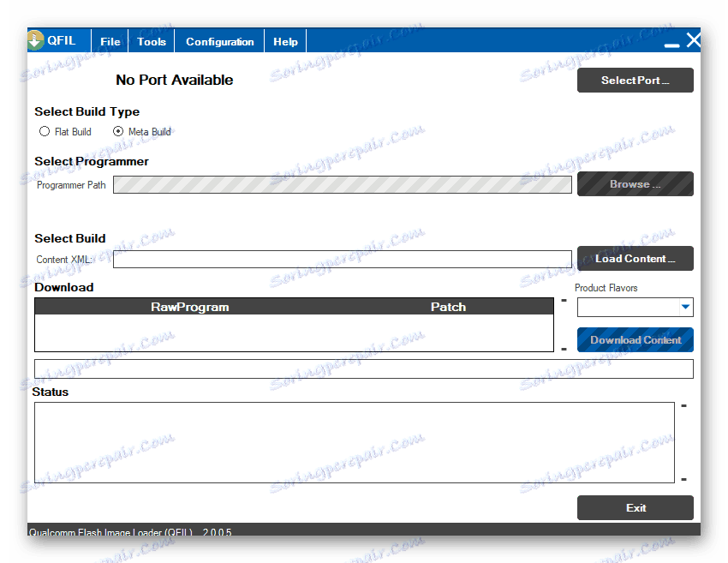
Task: Close the QFIL window
Action: [693, 40]
